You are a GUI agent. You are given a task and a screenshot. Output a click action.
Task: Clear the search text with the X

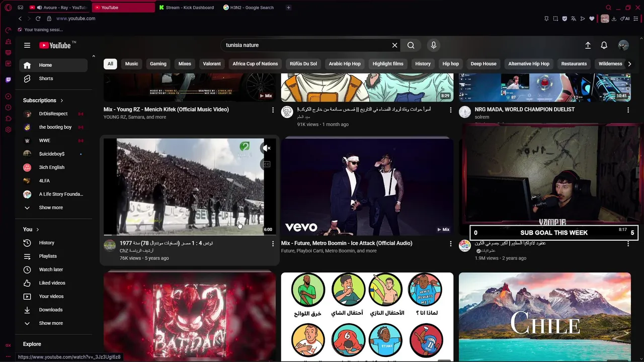coord(395,45)
